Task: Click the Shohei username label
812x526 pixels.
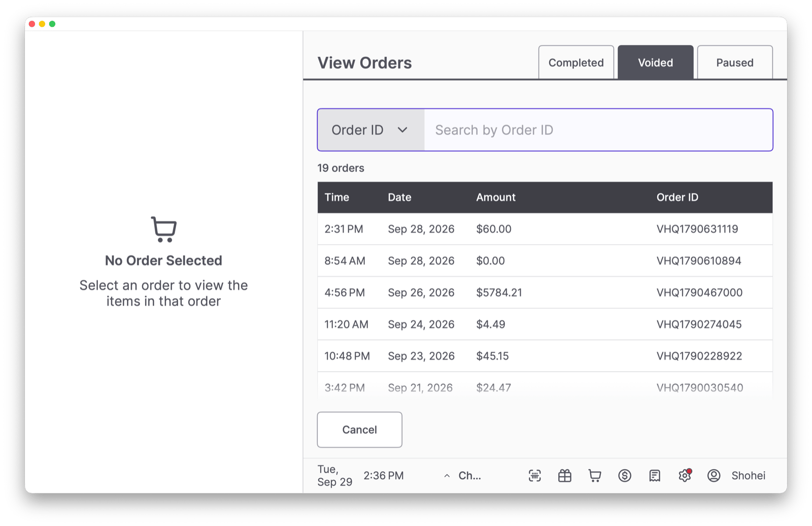Action: (x=749, y=476)
